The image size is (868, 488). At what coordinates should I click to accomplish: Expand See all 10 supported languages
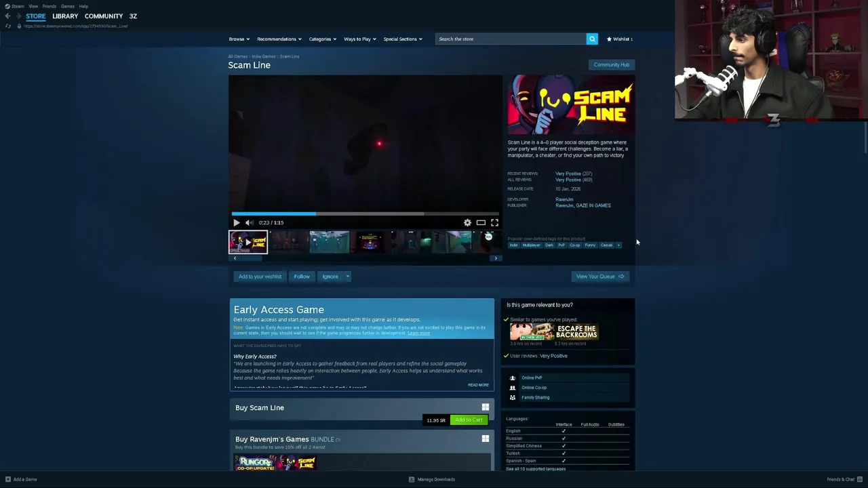536,469
